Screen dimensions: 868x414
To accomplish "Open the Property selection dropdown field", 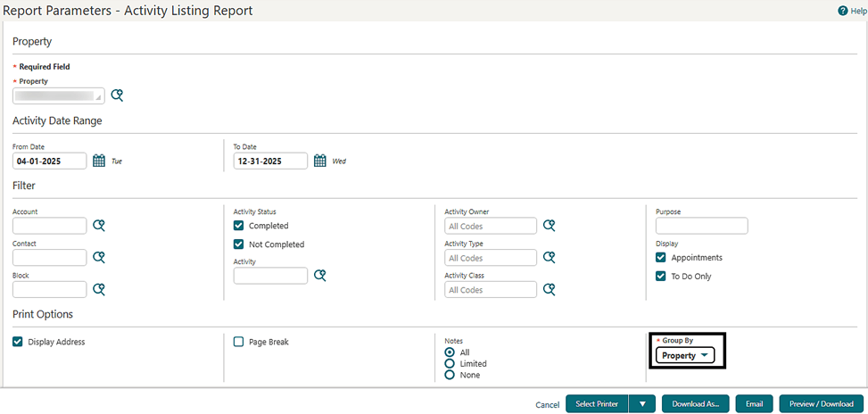I will click(x=59, y=95).
